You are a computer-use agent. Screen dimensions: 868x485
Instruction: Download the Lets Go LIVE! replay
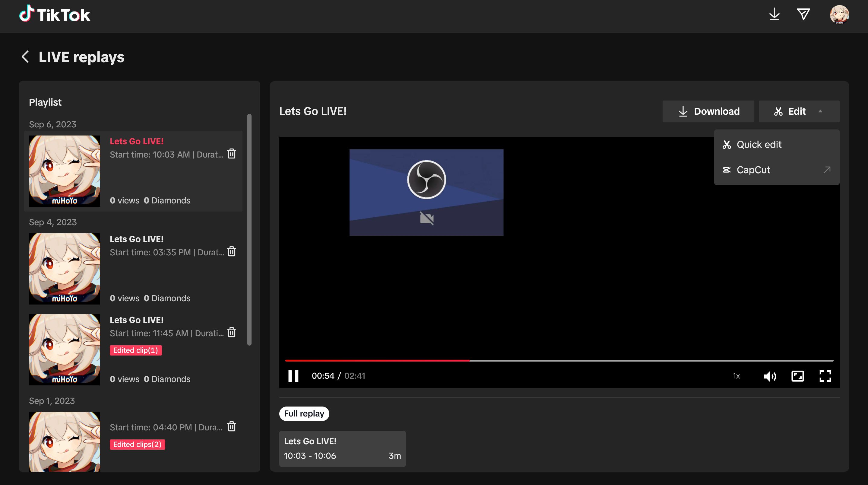click(x=708, y=111)
